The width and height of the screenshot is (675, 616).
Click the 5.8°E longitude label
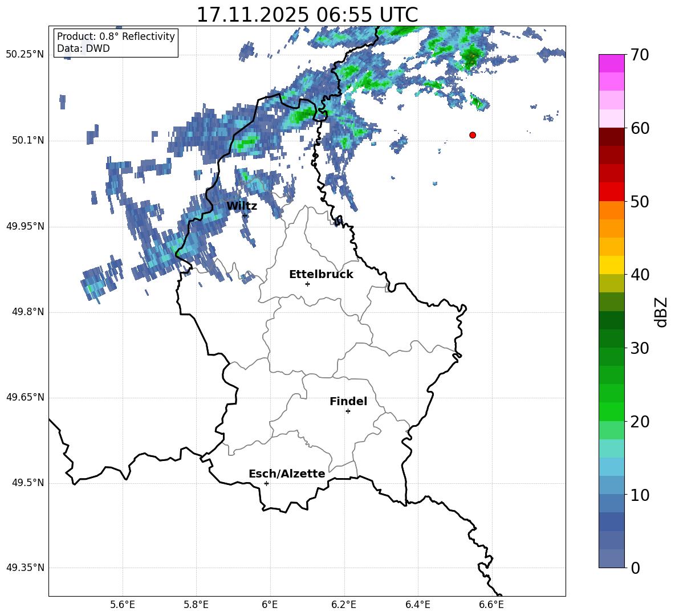[196, 605]
